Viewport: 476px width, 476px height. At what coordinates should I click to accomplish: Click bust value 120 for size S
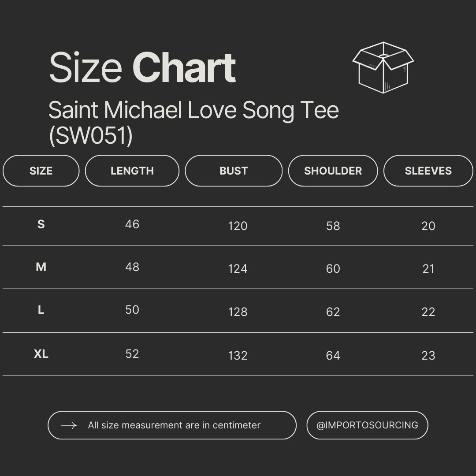click(238, 226)
